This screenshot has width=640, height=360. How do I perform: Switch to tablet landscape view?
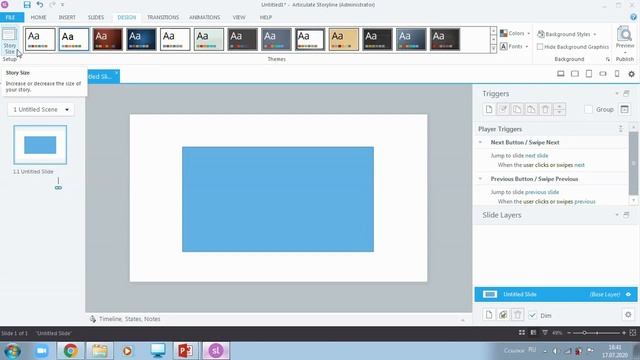[575, 74]
